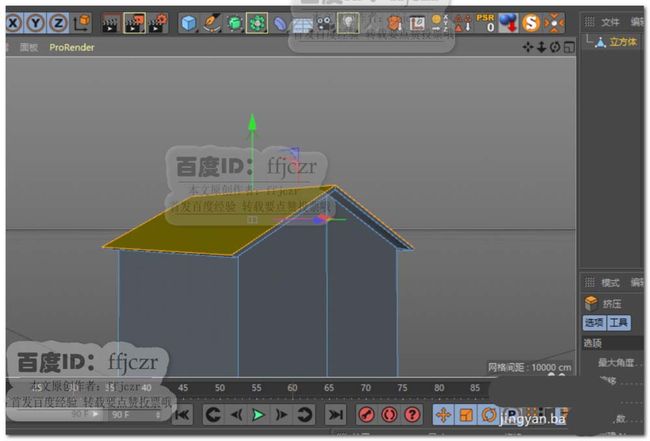Play the animation forward

(x=259, y=414)
